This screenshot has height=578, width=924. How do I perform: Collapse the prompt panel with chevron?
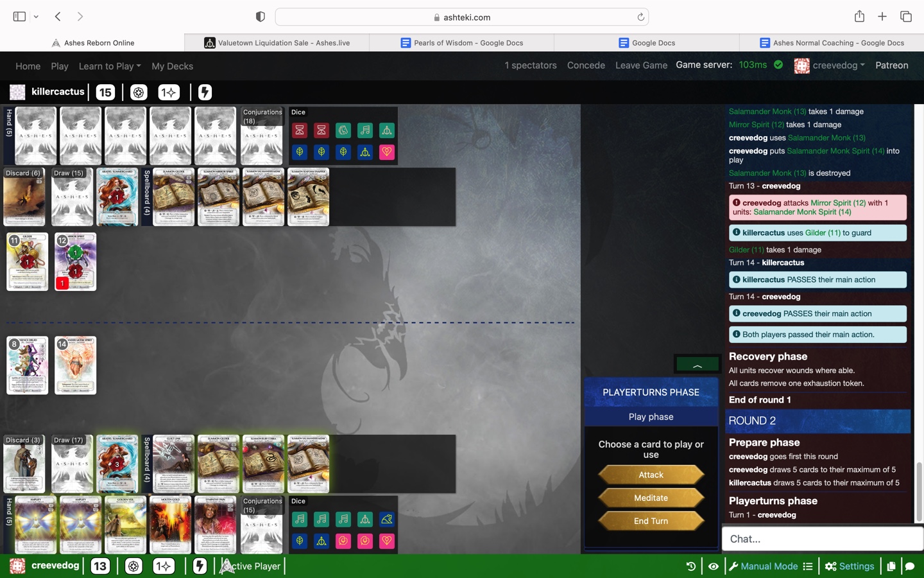tap(697, 365)
